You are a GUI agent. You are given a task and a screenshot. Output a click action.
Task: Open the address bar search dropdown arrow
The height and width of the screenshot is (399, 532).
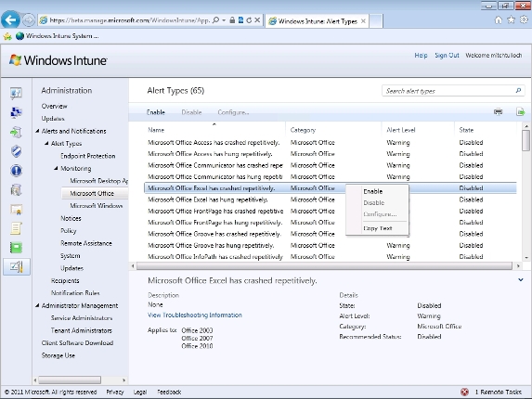click(224, 20)
